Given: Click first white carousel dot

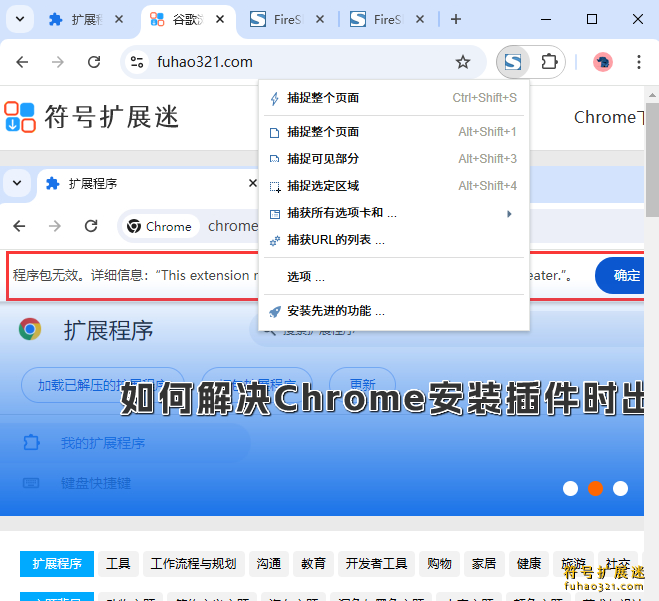Looking at the screenshot, I should coord(570,488).
